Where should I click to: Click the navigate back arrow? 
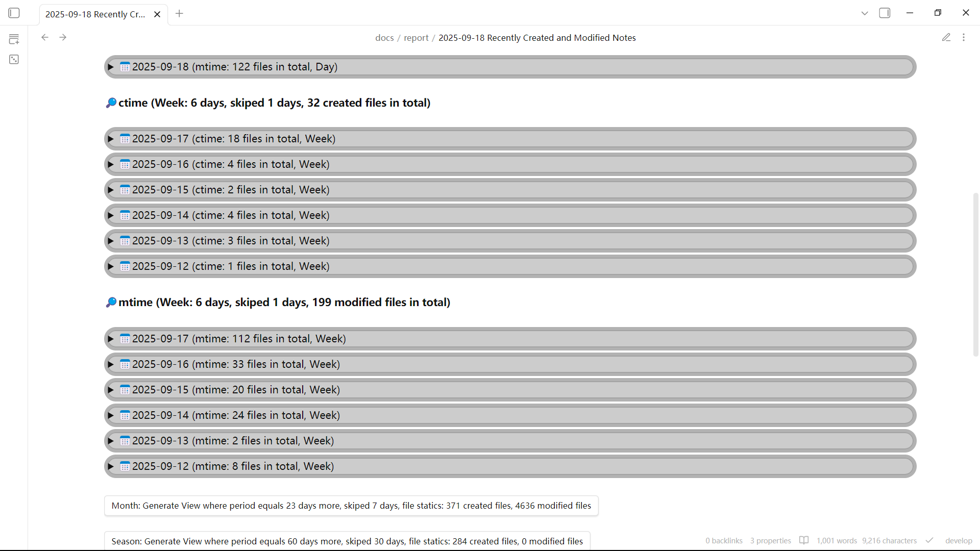pos(45,37)
